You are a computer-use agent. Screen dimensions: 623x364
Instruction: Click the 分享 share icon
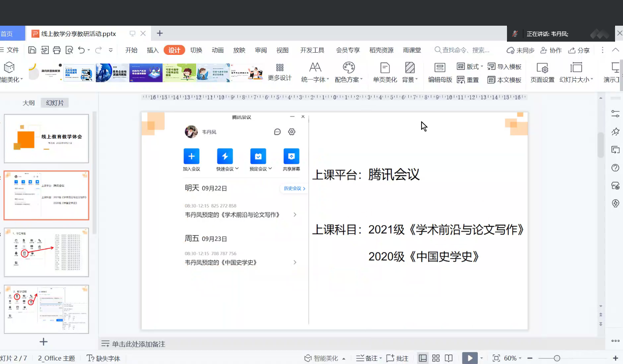point(572,50)
